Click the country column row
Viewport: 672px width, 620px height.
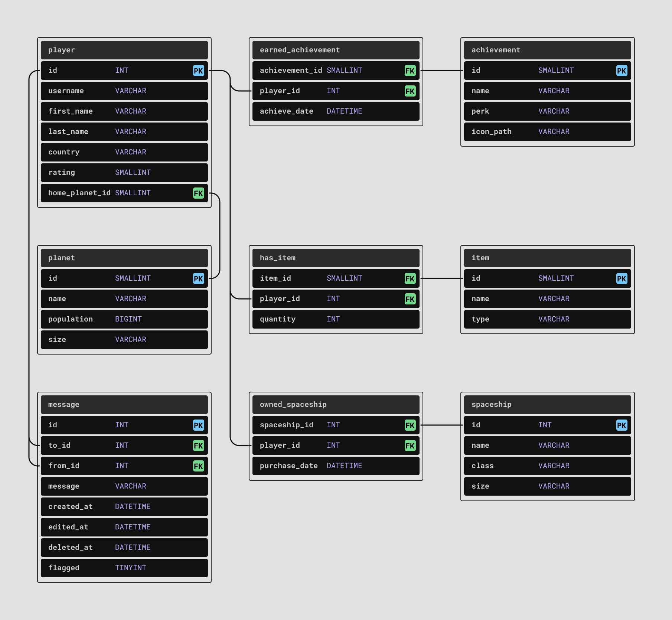[x=124, y=152]
